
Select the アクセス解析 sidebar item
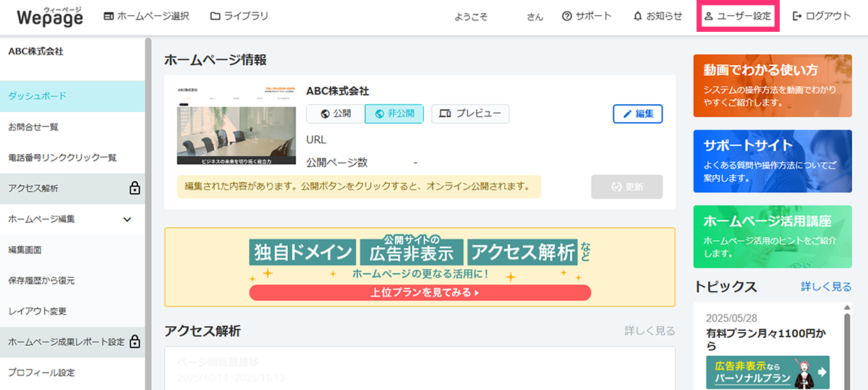pyautogui.click(x=72, y=188)
